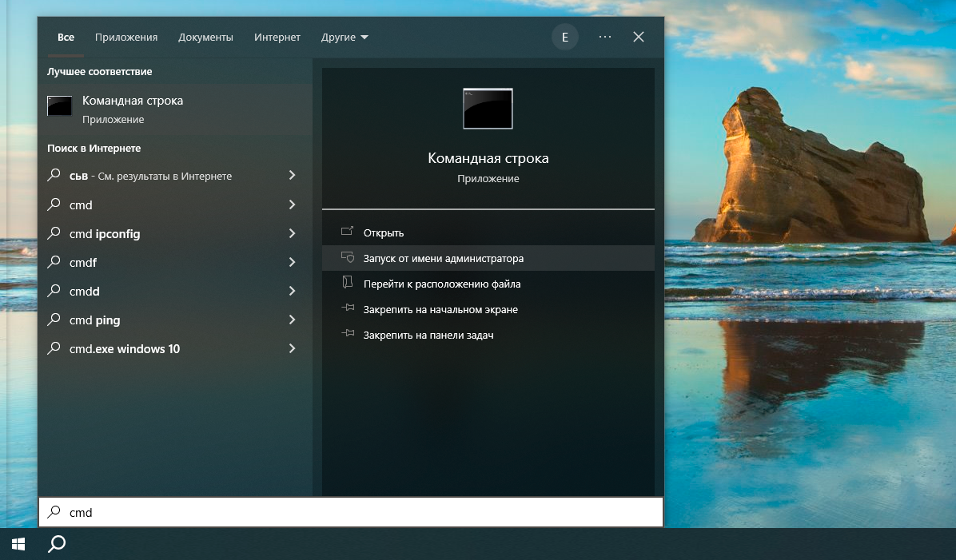
Task: Click the shield icon for administrator launch
Action: click(347, 258)
